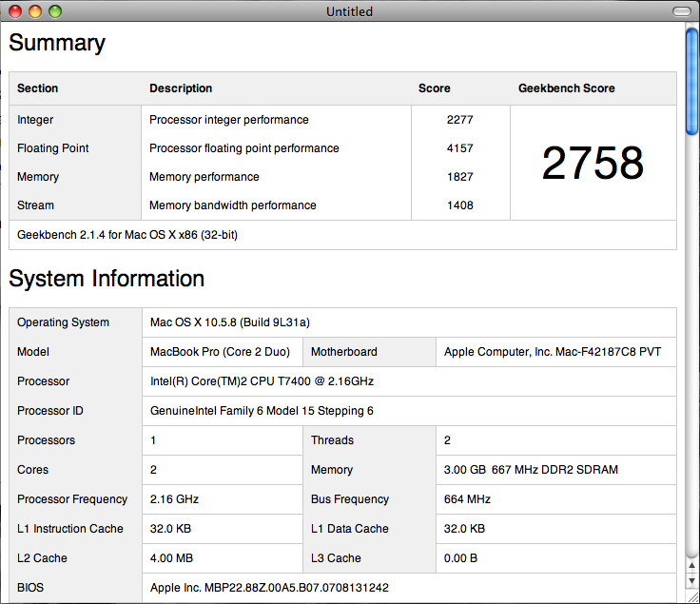700x604 pixels.
Task: Click 'Processor integer performance' description
Action: (x=229, y=120)
